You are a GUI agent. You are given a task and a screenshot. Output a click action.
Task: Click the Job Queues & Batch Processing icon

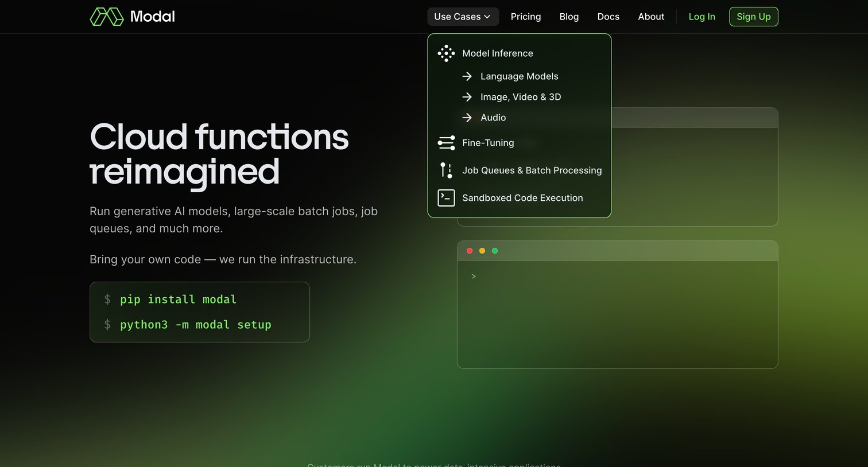click(x=446, y=170)
